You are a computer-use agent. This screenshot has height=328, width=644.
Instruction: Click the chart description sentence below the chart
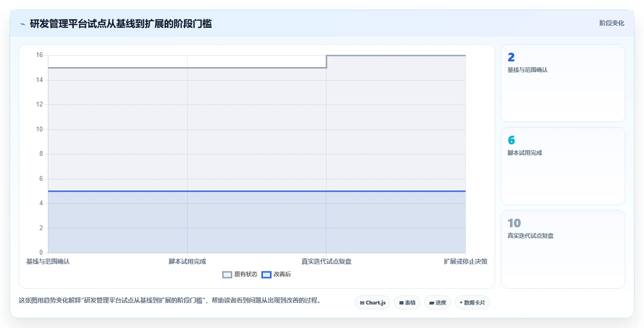pos(169,301)
